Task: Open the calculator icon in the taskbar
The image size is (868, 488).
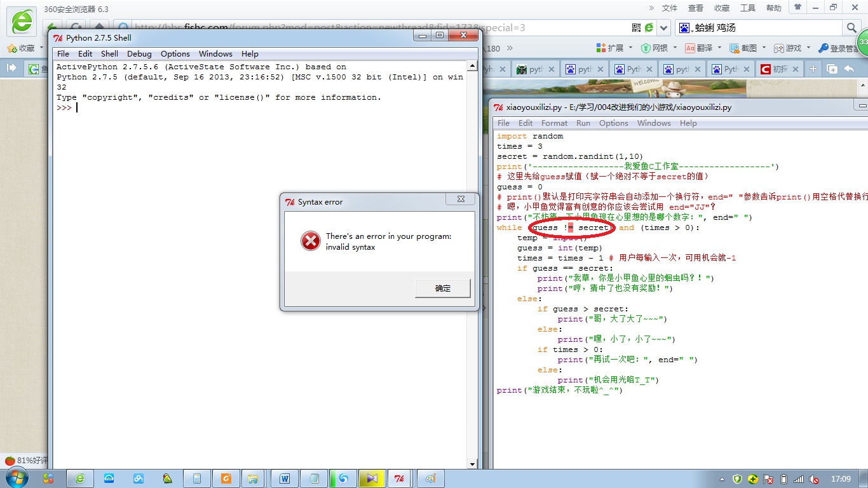Action: (x=197, y=478)
